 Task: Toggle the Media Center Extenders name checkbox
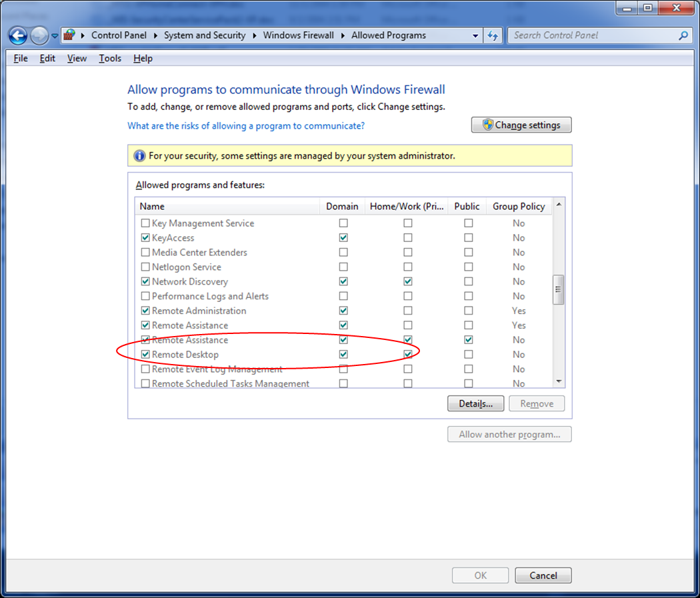click(145, 252)
